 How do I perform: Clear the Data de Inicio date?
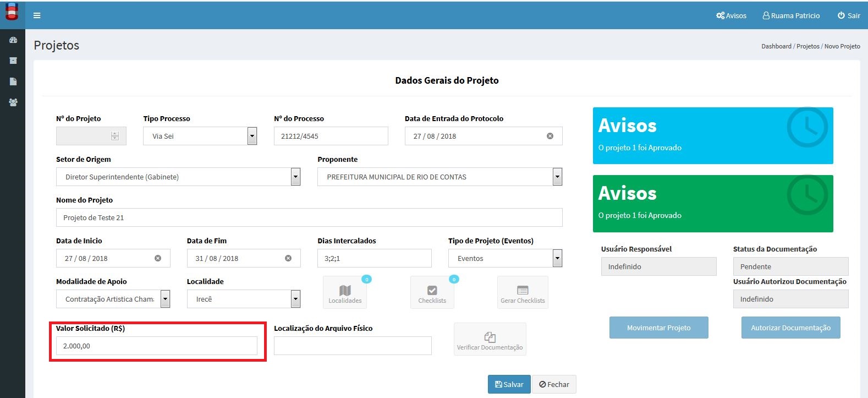(158, 258)
